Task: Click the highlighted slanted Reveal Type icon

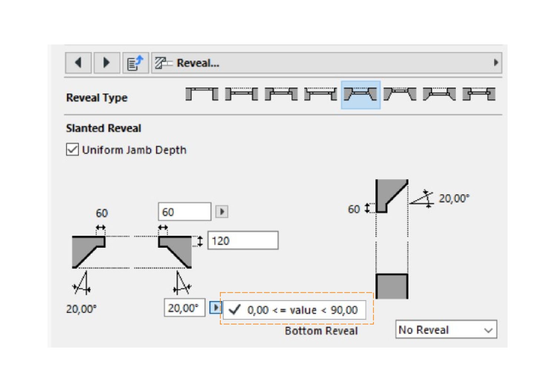Action: tap(360, 94)
